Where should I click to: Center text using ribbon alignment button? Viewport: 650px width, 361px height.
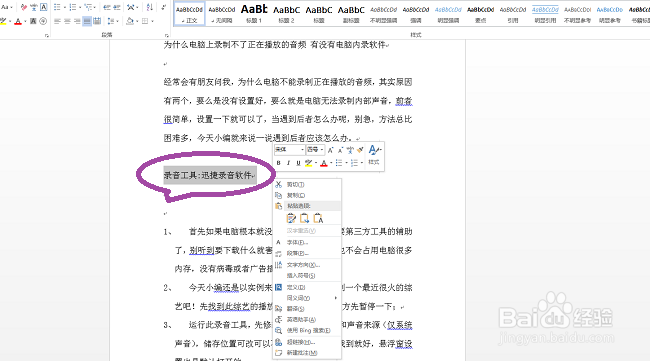point(67,21)
